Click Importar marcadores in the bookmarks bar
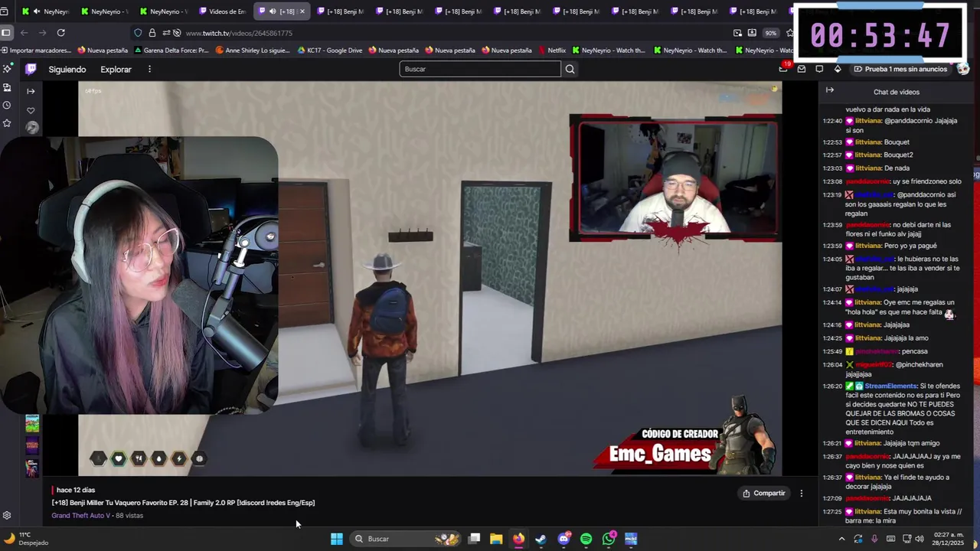 click(36, 51)
